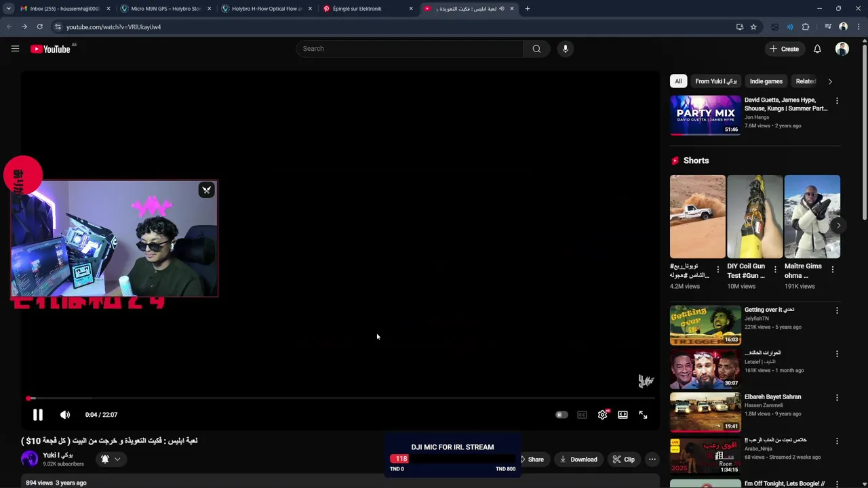Open Yuki channel avatar
The image size is (868, 488).
[x=30, y=459]
